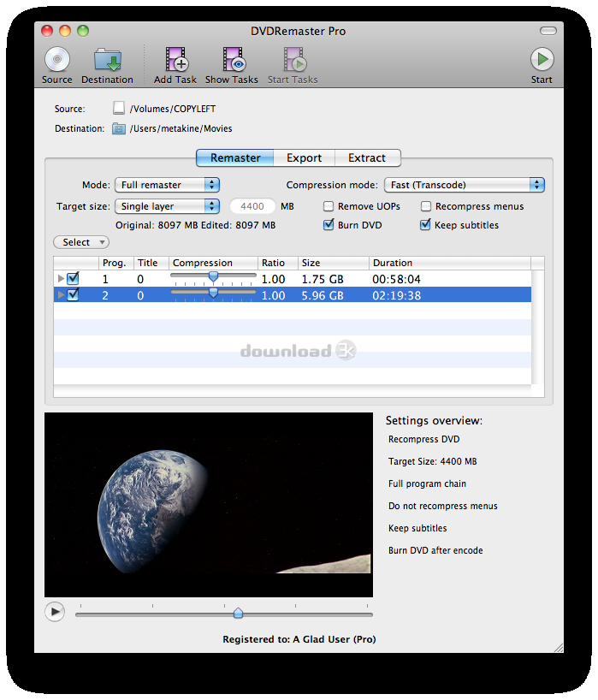
Task: Click the Burn DVD after encode text
Action: 435,550
